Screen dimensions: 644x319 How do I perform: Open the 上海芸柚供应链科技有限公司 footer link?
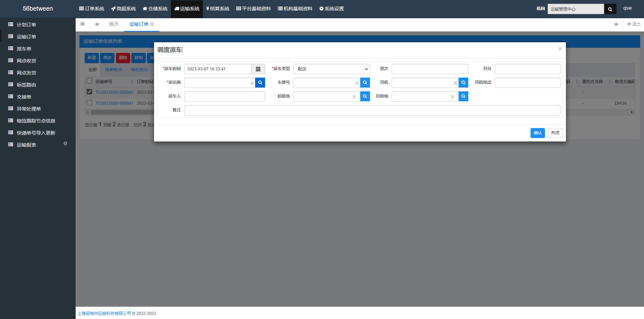104,313
